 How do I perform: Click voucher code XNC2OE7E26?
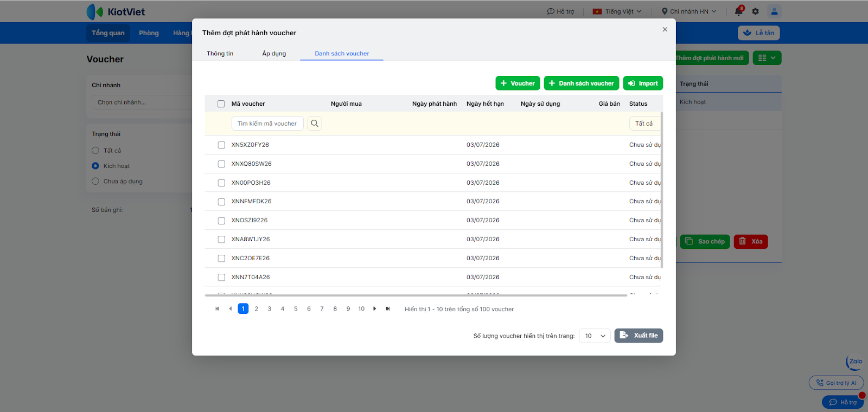(251, 259)
